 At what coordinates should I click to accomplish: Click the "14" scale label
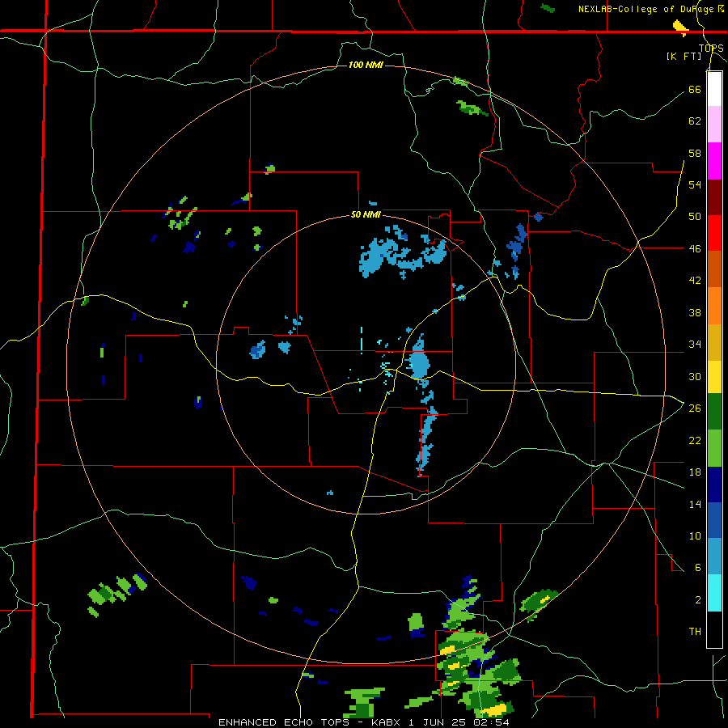(695, 504)
